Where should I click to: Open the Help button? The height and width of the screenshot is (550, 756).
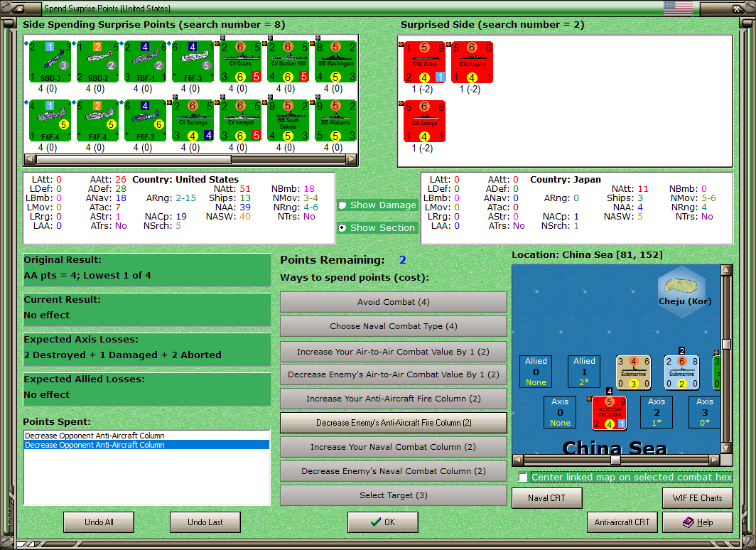tap(698, 522)
